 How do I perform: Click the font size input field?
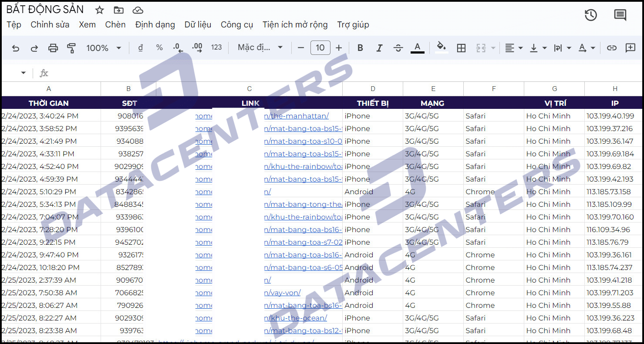coord(320,48)
